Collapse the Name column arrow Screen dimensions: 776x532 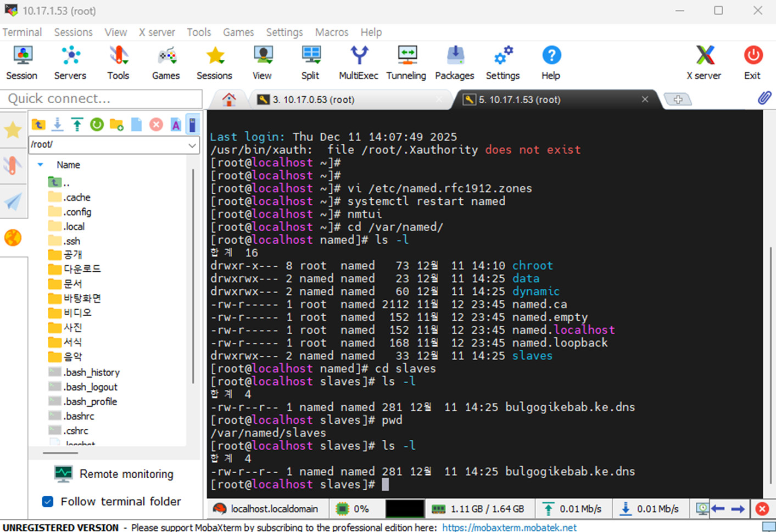coord(40,165)
